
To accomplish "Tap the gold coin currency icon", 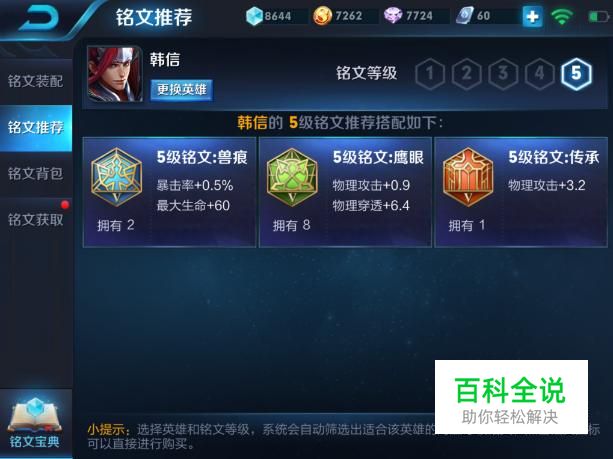I will (323, 16).
